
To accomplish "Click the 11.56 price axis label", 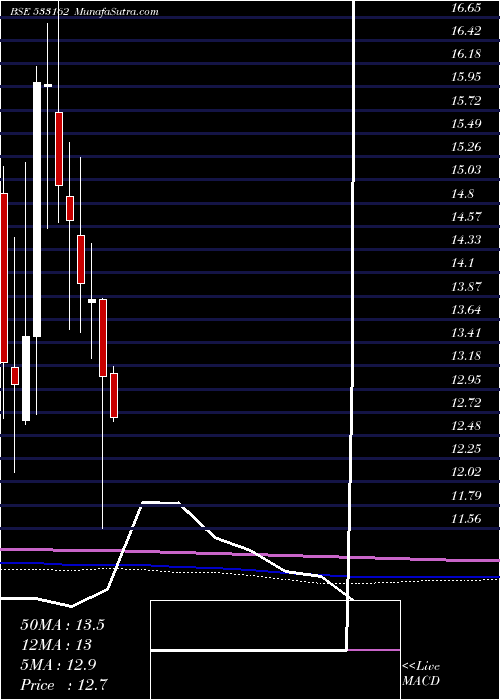I will 466,519.
